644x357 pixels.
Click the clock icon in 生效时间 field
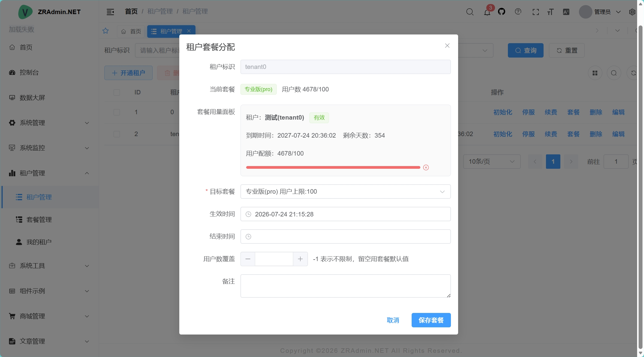(x=249, y=214)
